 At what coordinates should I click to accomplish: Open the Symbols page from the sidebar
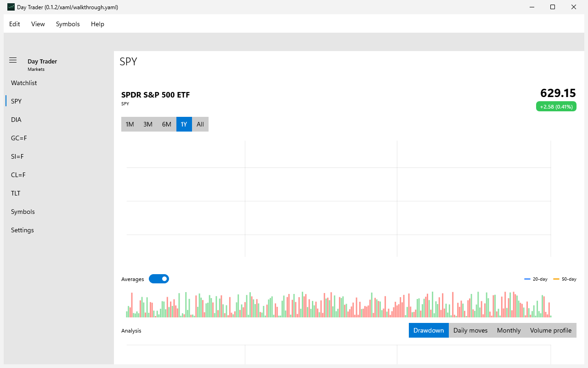pos(59,212)
